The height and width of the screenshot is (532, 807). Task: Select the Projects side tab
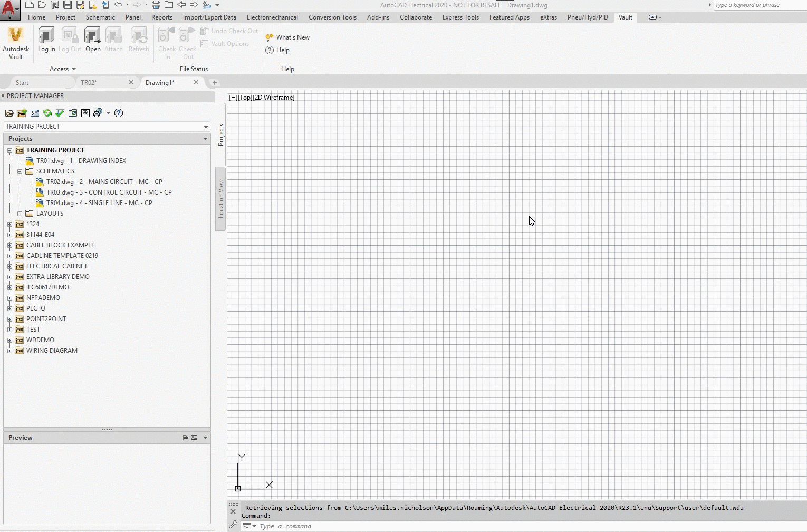220,135
